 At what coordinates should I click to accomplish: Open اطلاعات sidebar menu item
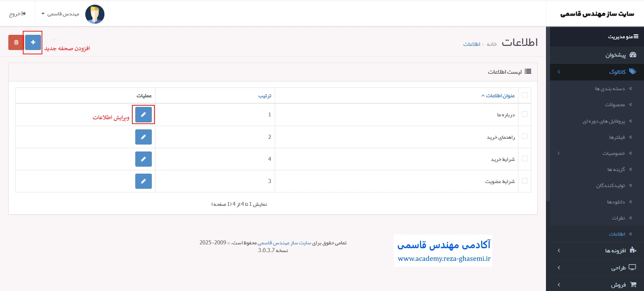(597, 234)
